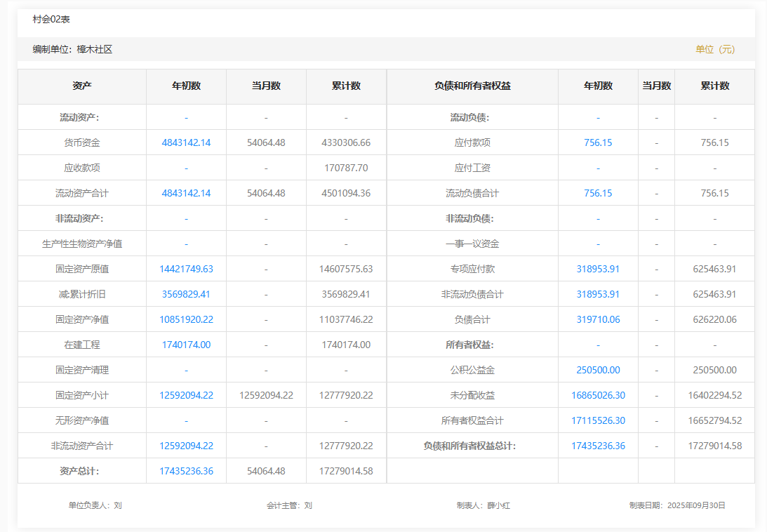
Task: Open 固定资产净值 value 10851920.22
Action: point(186,319)
